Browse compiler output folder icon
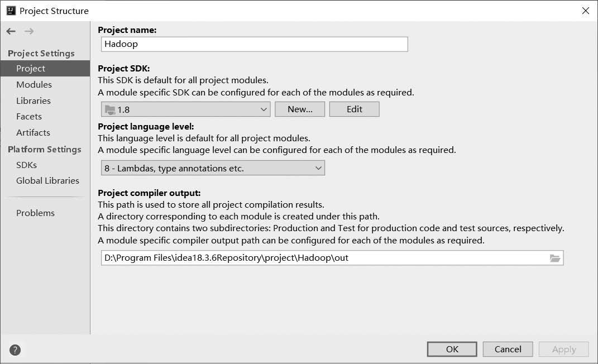The image size is (598, 364). (x=555, y=258)
